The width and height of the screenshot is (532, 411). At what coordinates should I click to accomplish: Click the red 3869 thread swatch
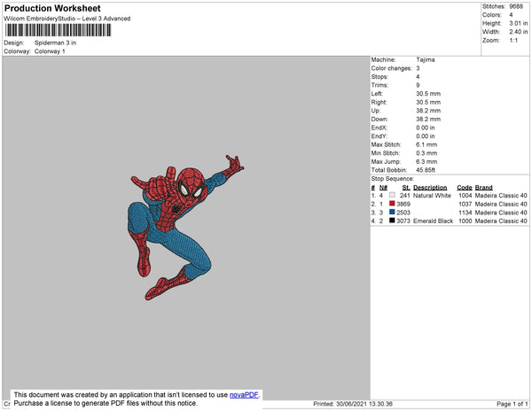coord(392,204)
